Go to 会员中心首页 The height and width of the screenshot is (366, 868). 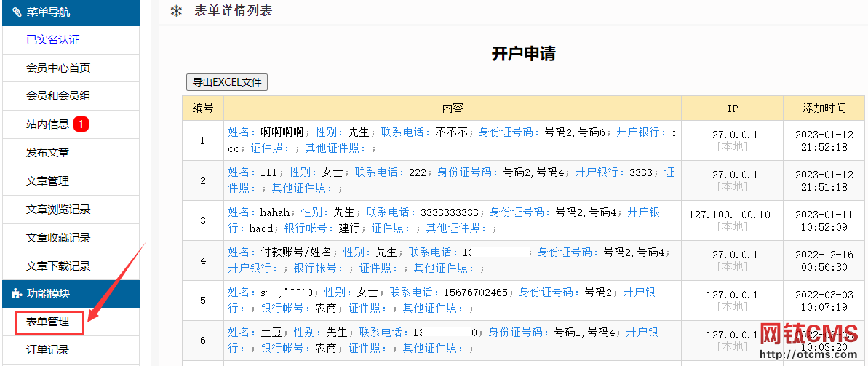pos(58,68)
